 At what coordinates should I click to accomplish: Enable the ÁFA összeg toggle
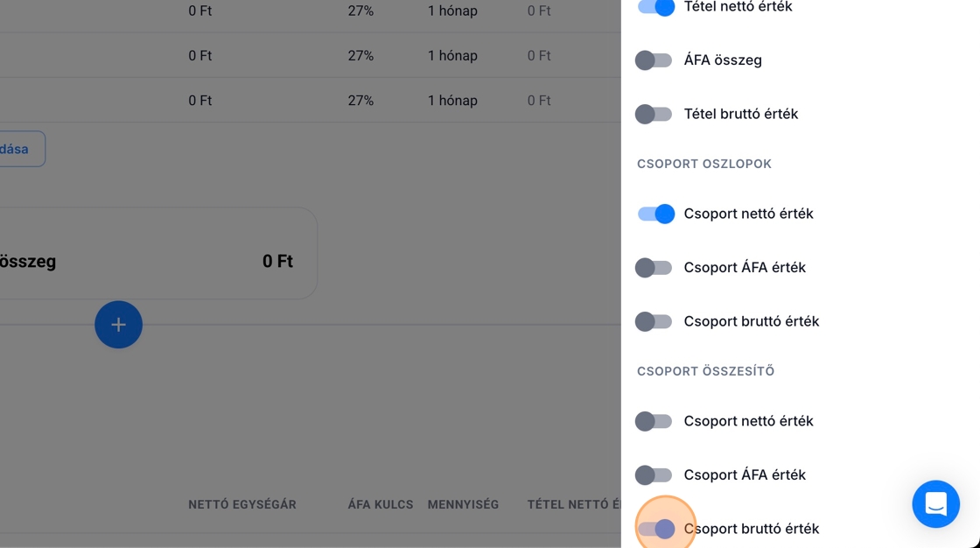654,60
